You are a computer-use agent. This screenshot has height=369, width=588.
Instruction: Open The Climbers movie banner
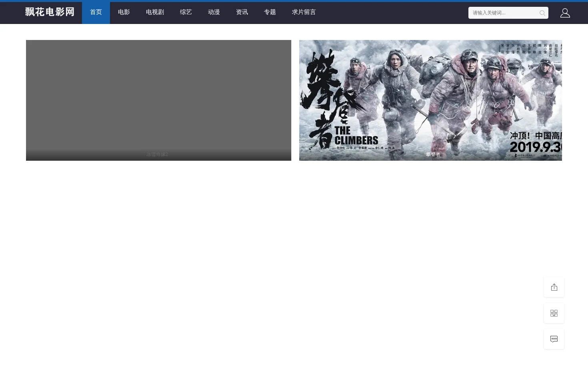[430, 100]
